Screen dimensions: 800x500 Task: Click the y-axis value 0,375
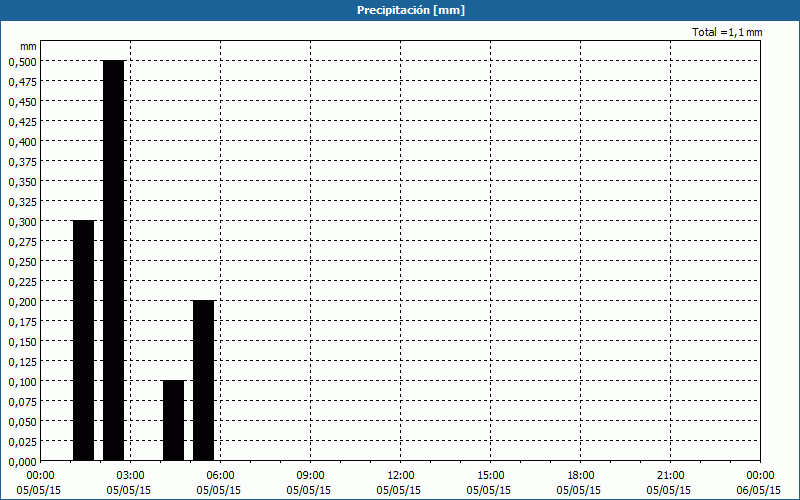pos(23,162)
